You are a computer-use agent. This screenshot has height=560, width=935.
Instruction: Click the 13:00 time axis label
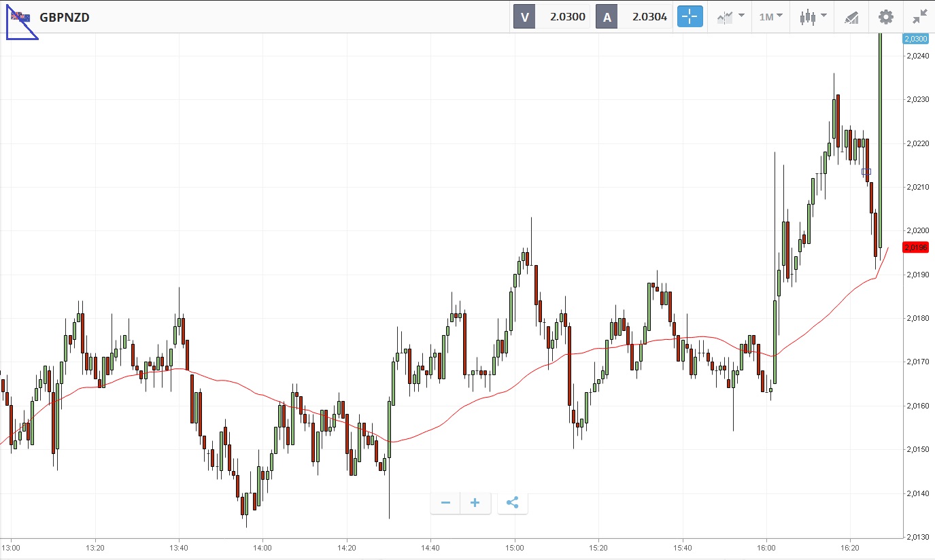pyautogui.click(x=12, y=547)
